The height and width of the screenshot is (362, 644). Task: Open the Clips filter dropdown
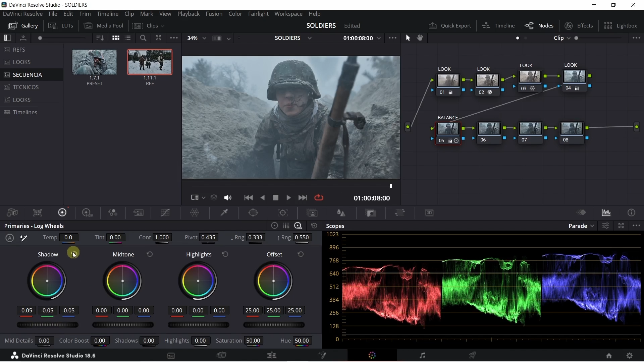[148, 25]
